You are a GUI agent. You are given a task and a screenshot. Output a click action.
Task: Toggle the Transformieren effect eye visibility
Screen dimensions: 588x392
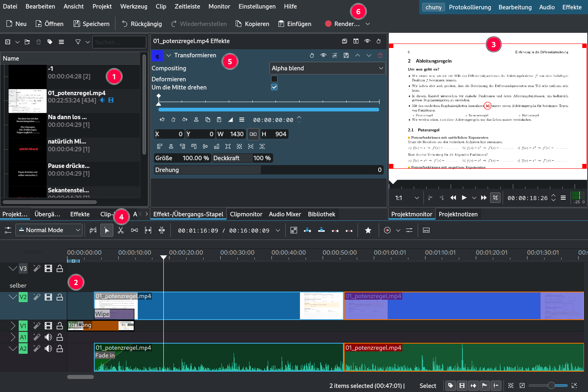(323, 55)
